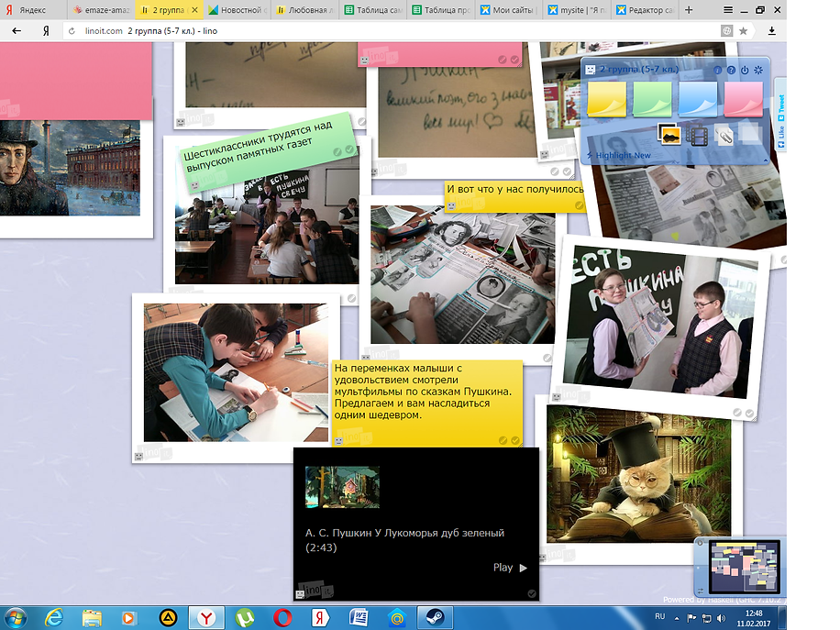Open the cat in top hat picture
840x630 pixels.
pos(638,473)
